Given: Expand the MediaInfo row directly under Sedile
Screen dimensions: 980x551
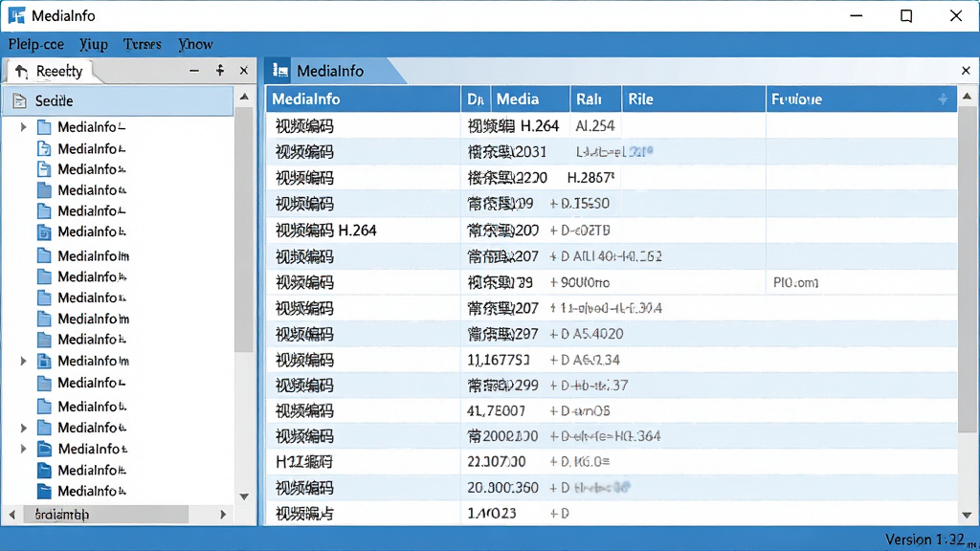Looking at the screenshot, I should pos(23,127).
